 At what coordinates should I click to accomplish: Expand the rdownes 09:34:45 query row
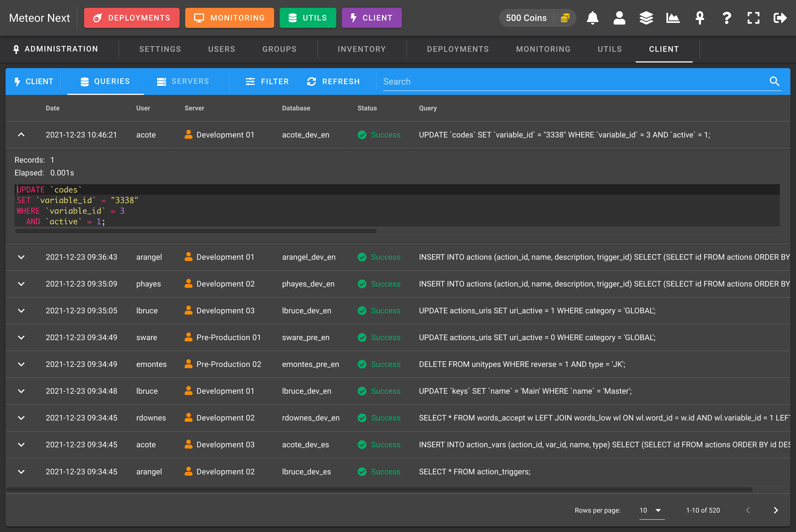[21, 418]
